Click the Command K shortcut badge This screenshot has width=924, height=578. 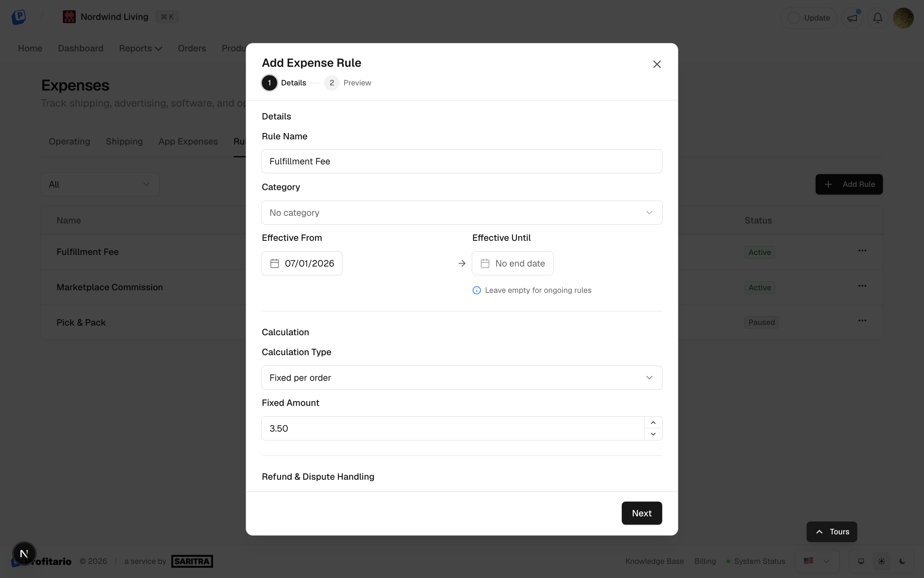pos(167,17)
